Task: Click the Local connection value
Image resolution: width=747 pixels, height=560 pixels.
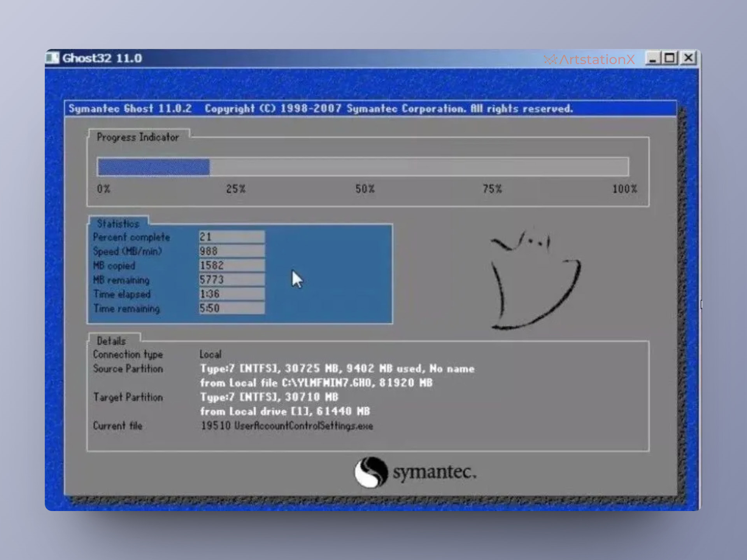Action: [210, 354]
